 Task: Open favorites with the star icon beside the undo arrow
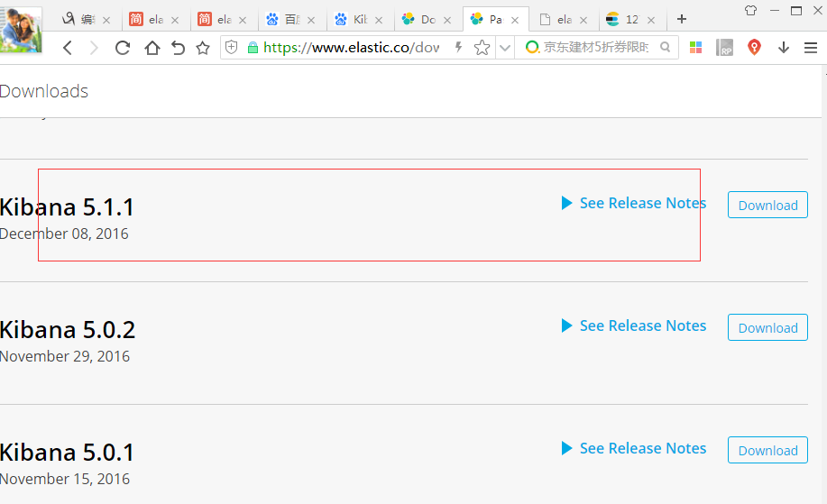[x=203, y=48]
